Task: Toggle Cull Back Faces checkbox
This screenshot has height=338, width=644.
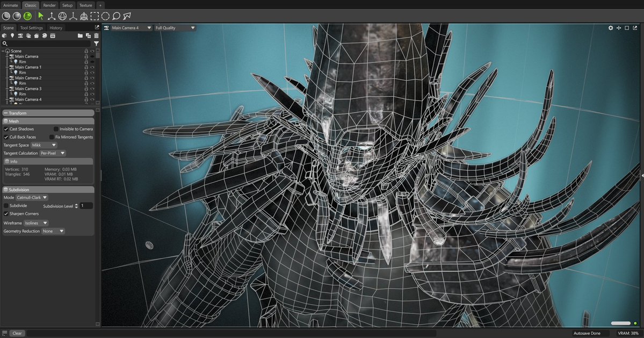Action: 6,137
